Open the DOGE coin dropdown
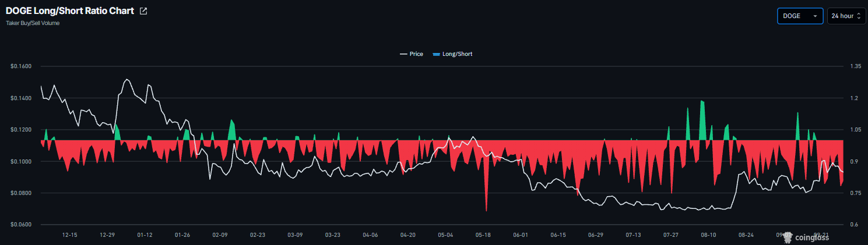 point(800,16)
